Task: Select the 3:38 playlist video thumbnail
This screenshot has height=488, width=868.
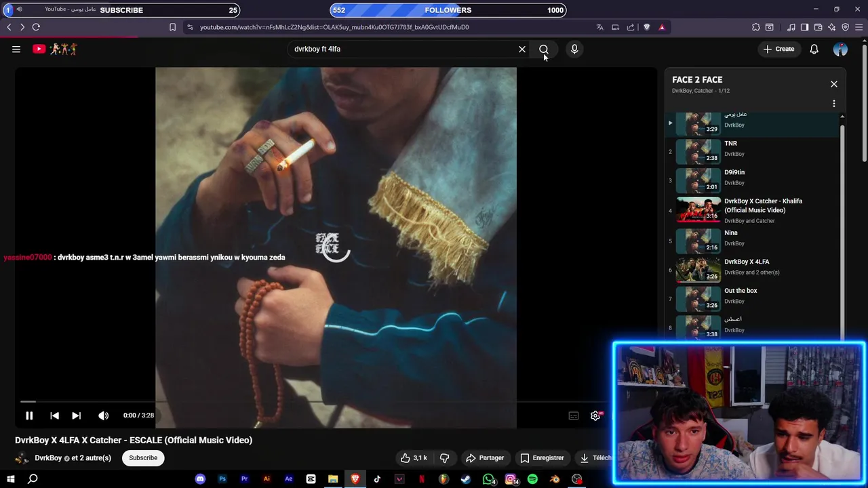Action: click(x=698, y=327)
